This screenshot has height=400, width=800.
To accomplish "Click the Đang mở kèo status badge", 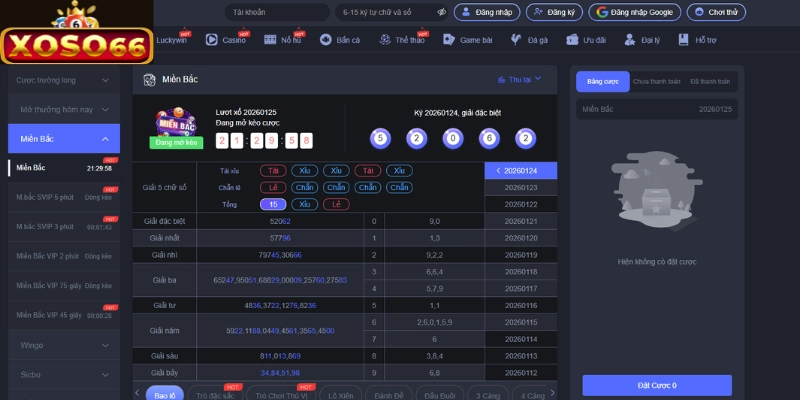I will tap(176, 143).
